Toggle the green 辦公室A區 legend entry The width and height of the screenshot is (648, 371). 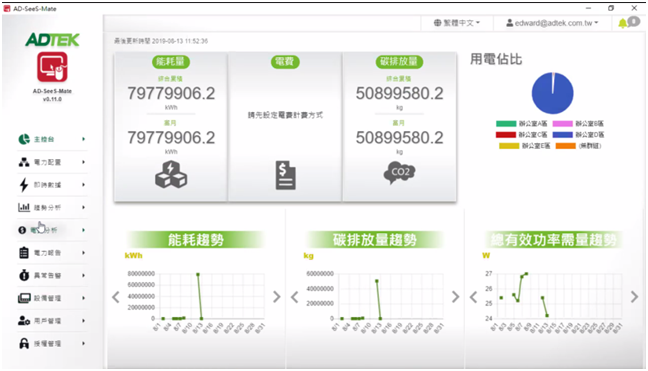coord(522,124)
